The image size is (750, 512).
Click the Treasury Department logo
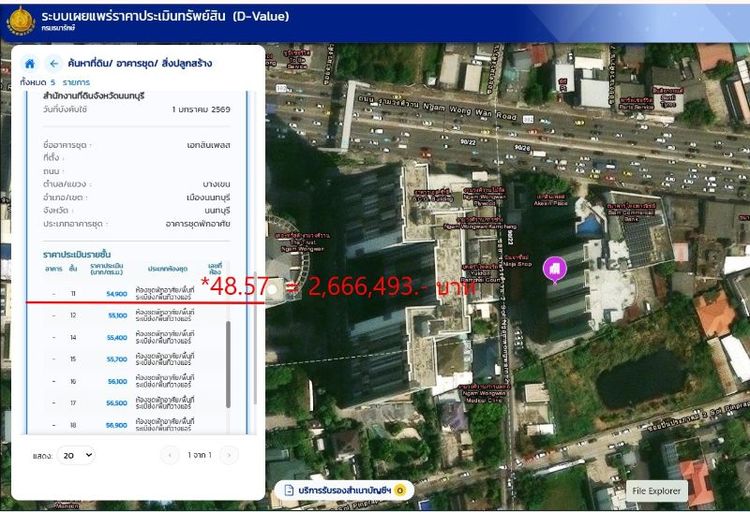21,21
